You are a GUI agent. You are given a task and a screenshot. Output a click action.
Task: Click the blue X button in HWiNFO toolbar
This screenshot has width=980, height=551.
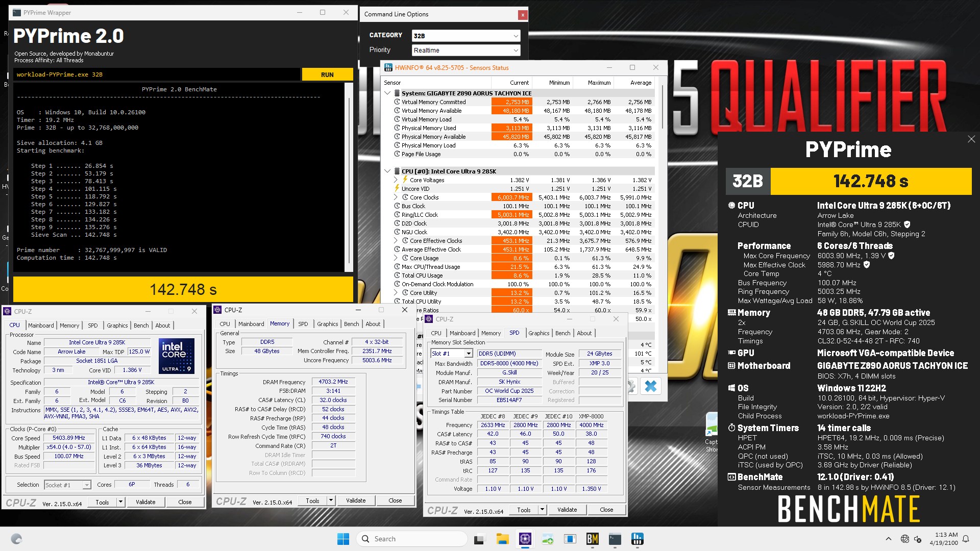[x=650, y=386]
